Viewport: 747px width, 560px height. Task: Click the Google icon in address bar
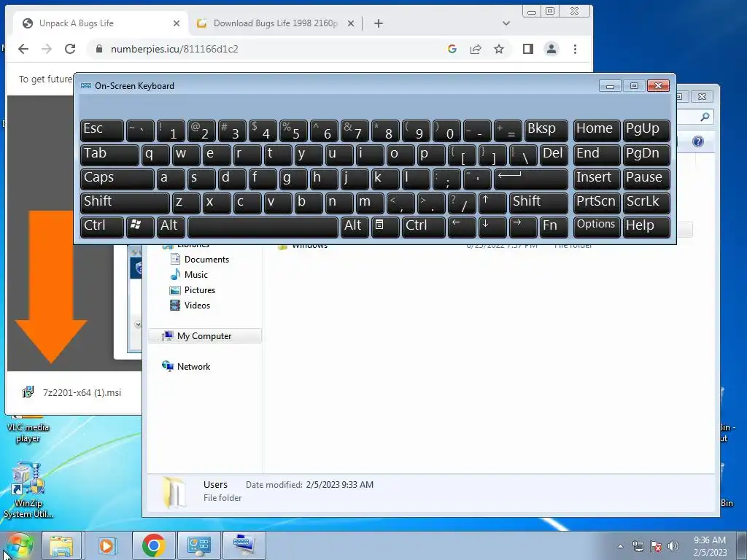pyautogui.click(x=452, y=49)
